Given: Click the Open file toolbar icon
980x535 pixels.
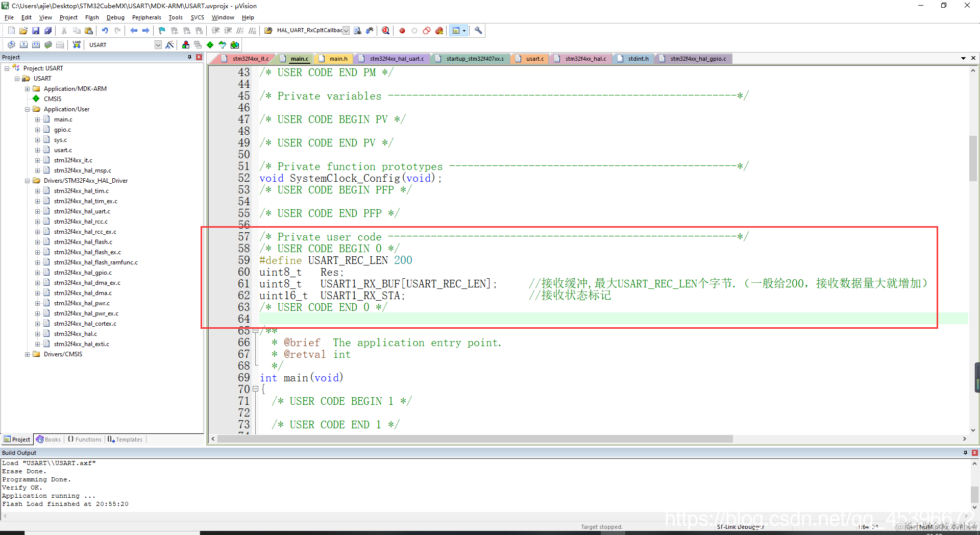Looking at the screenshot, I should [x=23, y=31].
